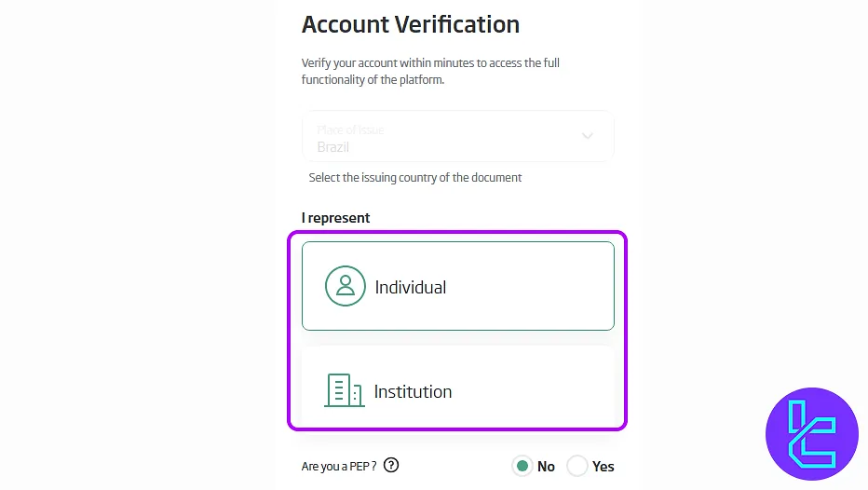Viewport: 868px width, 490px height.
Task: Click the purple logo badge in corner
Action: click(x=811, y=434)
